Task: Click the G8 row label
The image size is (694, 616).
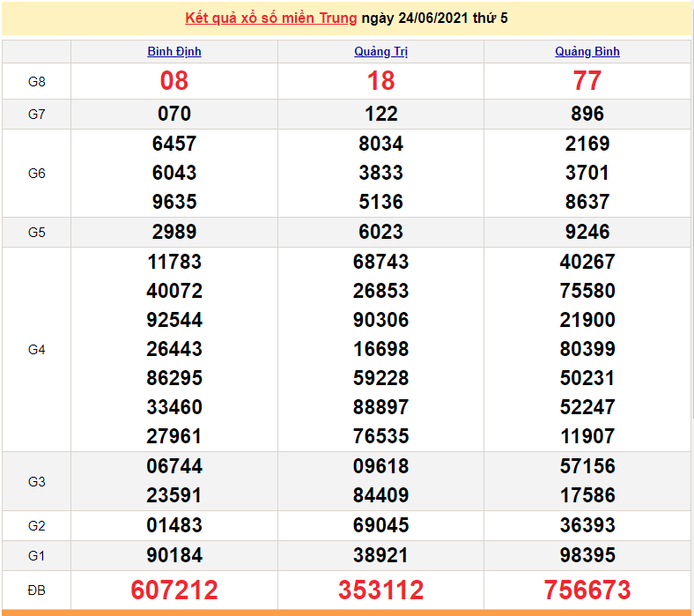Action: (x=36, y=82)
